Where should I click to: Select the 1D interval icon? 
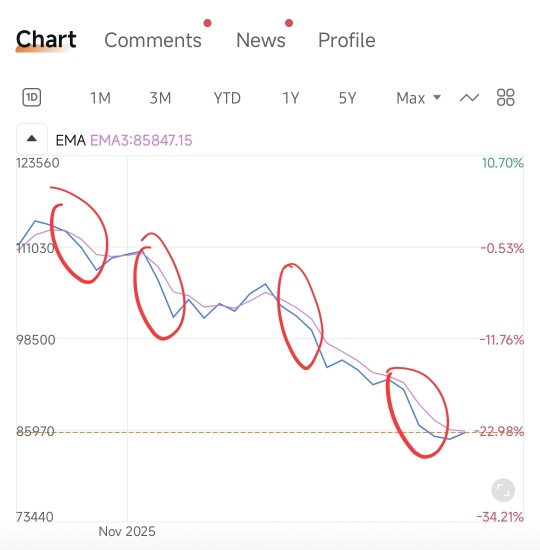pyautogui.click(x=32, y=98)
